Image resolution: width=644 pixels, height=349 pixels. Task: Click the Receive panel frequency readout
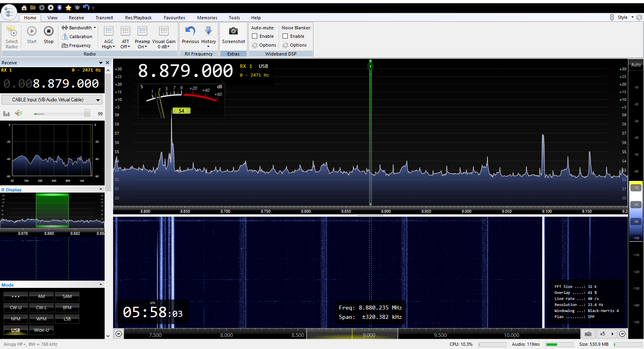coord(52,84)
